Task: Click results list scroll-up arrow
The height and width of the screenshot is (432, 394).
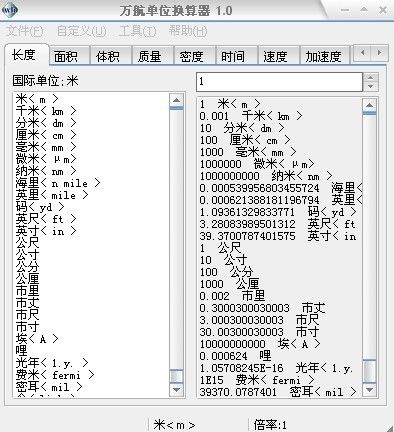Action: point(369,105)
